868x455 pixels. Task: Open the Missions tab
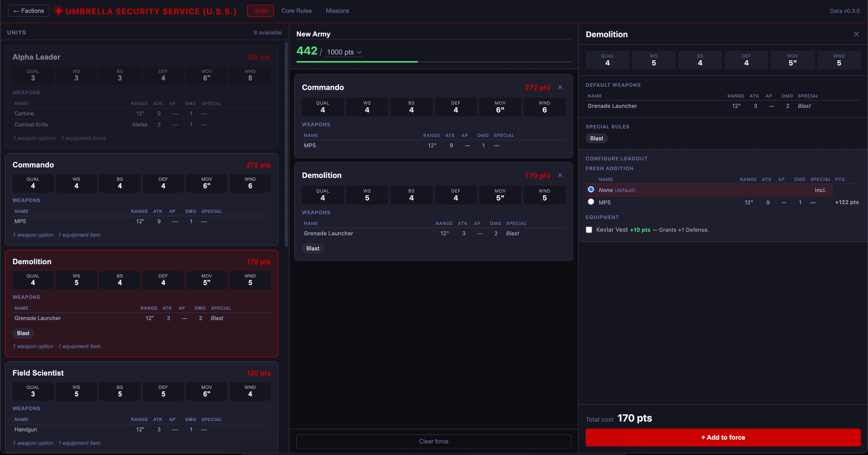pos(337,11)
